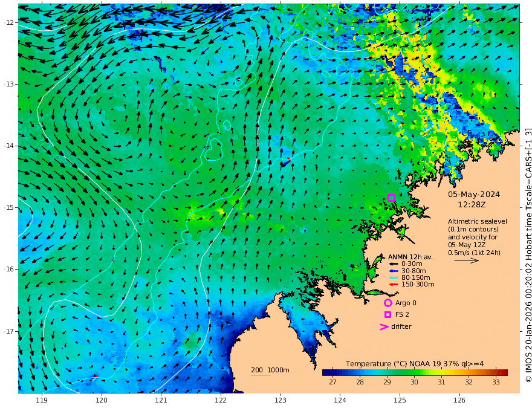
Task: Click the red 150-300m arrow legend icon
Action: tap(394, 284)
